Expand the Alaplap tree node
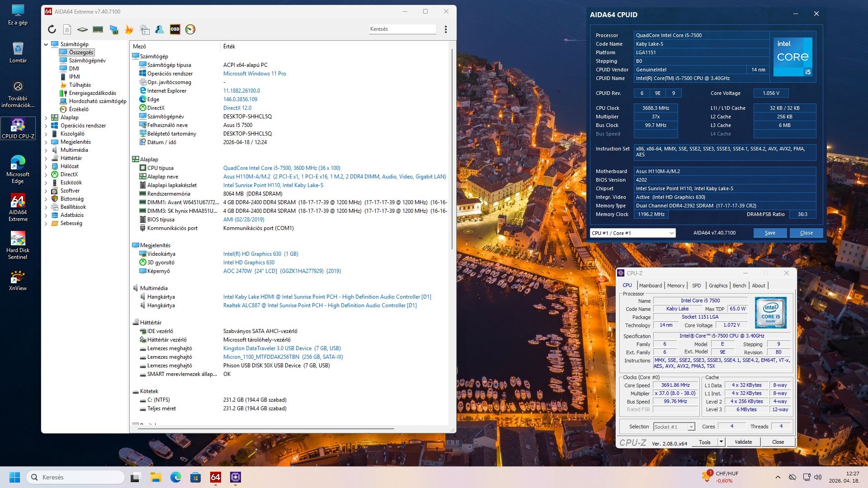Screen dimensions: 868x488 coord(46,117)
